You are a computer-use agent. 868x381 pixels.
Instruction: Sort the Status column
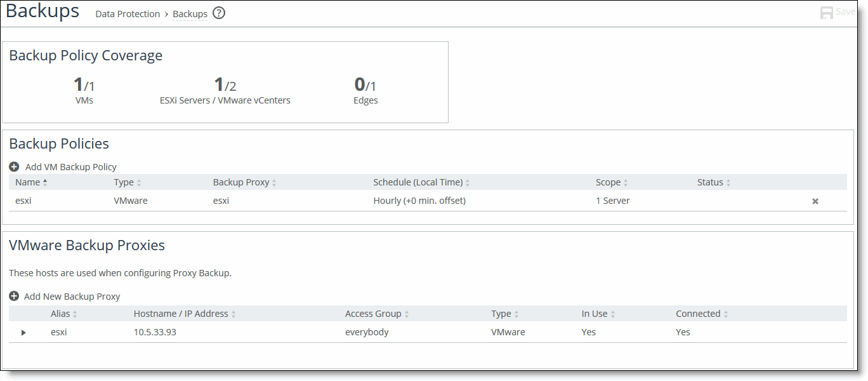pyautogui.click(x=729, y=182)
